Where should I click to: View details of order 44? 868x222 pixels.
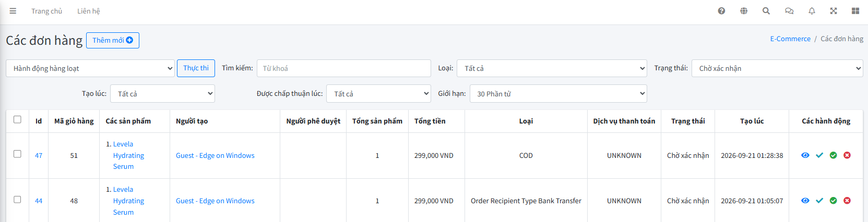[805, 201]
